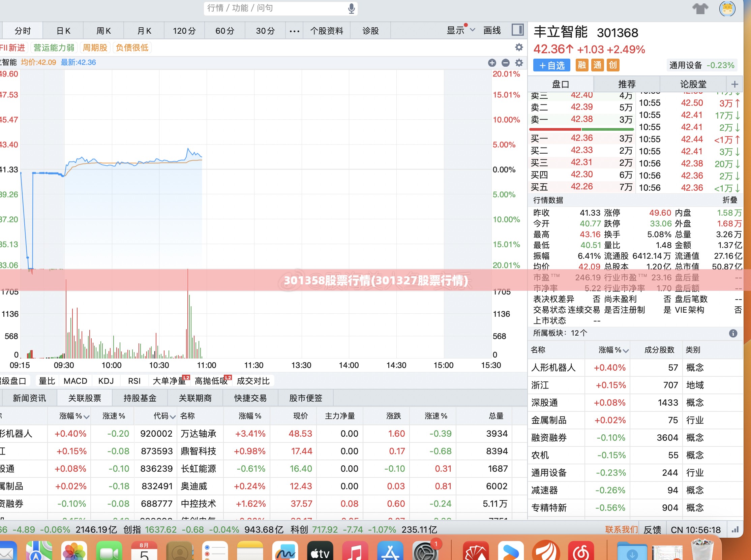751x560 pixels.
Task: Sort sector list by 涨幅% chevron
Action: pyautogui.click(x=626, y=351)
